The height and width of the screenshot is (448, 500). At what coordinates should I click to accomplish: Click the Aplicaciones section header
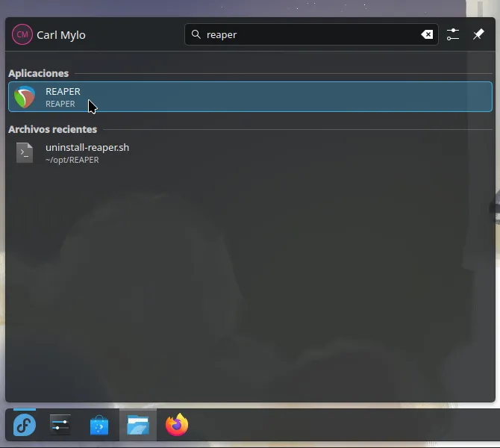click(38, 73)
